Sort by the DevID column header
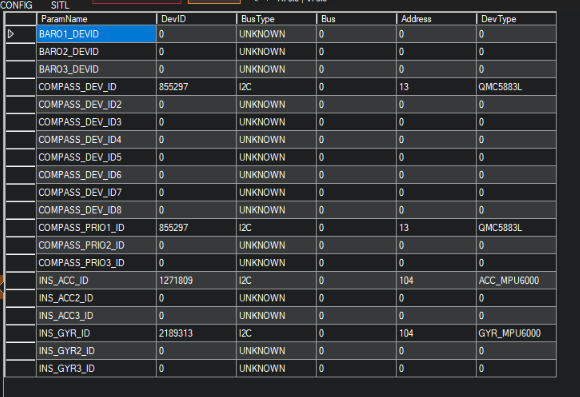 click(196, 19)
